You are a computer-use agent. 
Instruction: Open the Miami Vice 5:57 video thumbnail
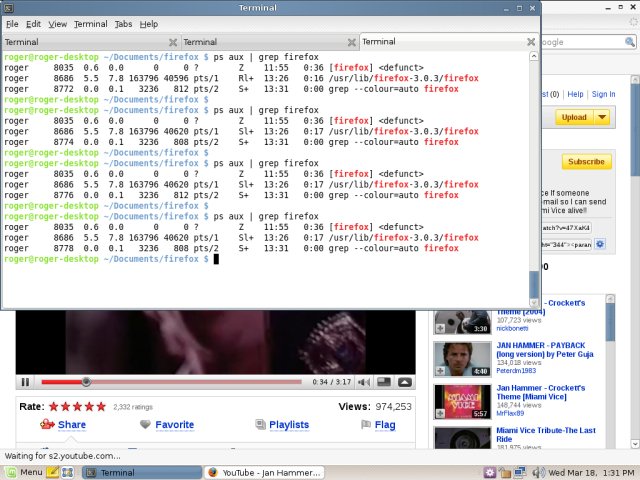pos(462,402)
